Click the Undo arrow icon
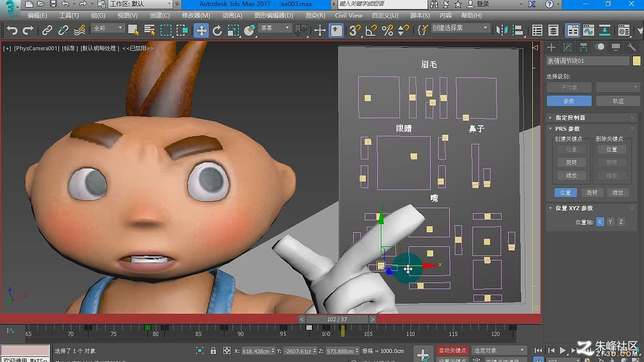The width and height of the screenshot is (644, 362). click(12, 31)
